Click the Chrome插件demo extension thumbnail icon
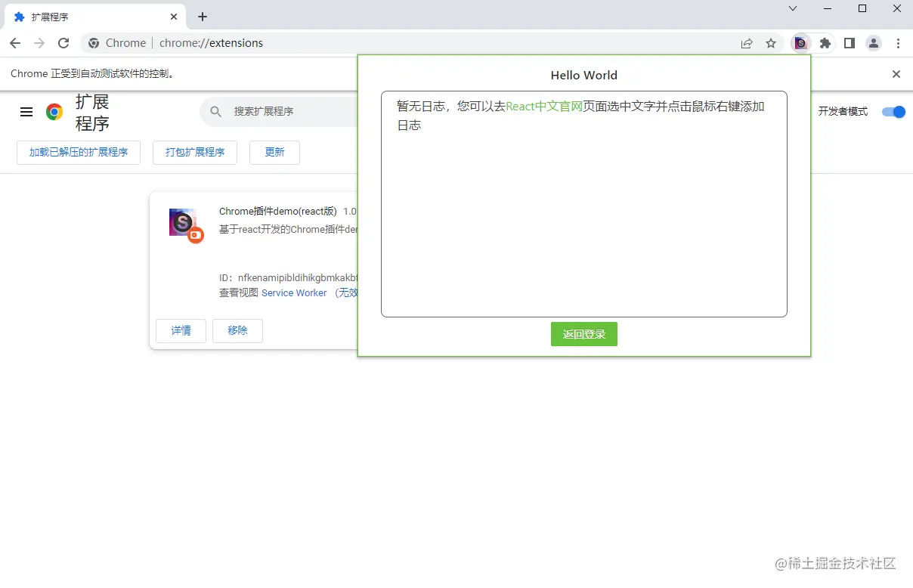 click(184, 222)
